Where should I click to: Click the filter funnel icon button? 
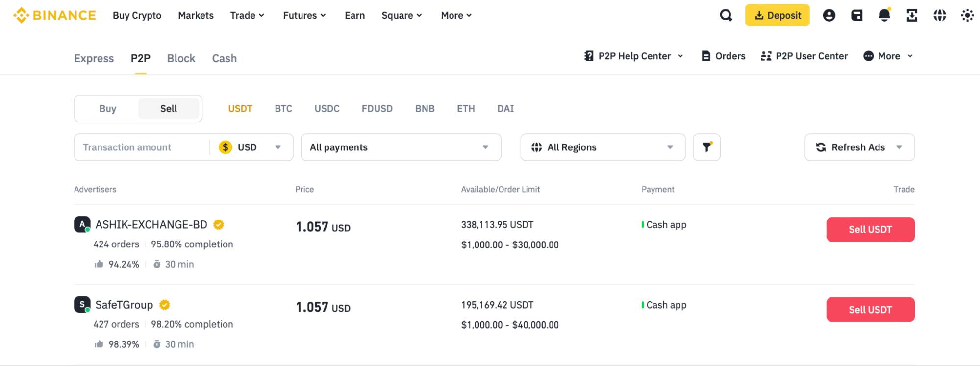[706, 147]
